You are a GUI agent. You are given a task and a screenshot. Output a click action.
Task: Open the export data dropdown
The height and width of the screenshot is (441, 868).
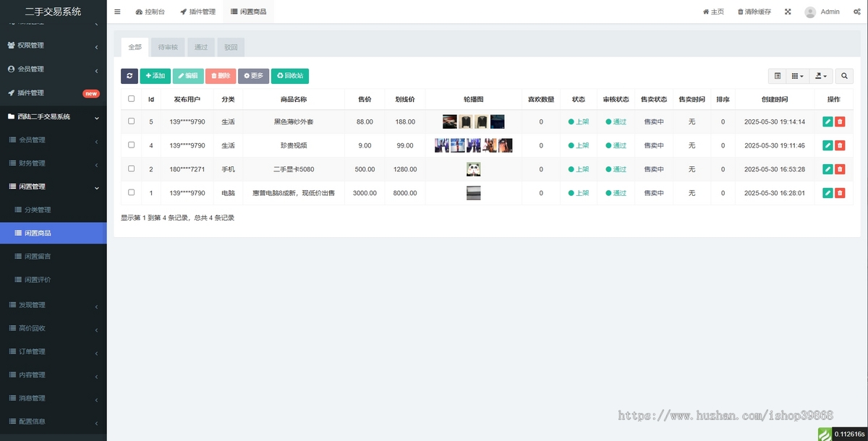click(x=820, y=76)
